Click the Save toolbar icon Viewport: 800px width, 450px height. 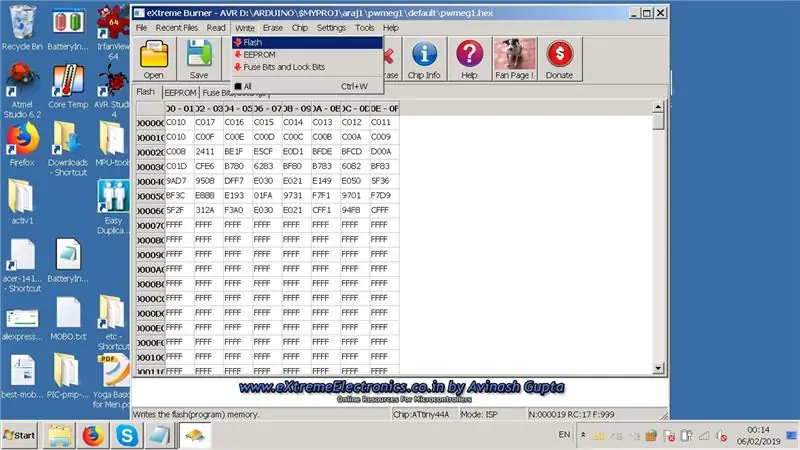coord(198,59)
